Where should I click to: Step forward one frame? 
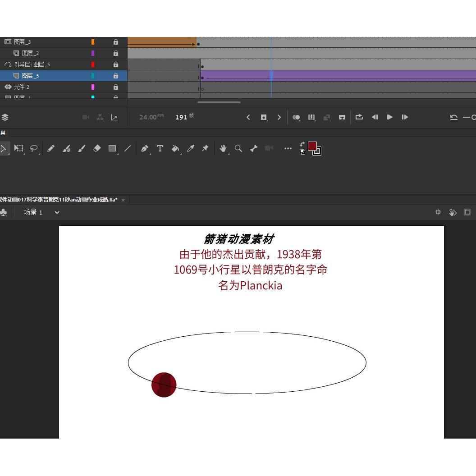(405, 117)
